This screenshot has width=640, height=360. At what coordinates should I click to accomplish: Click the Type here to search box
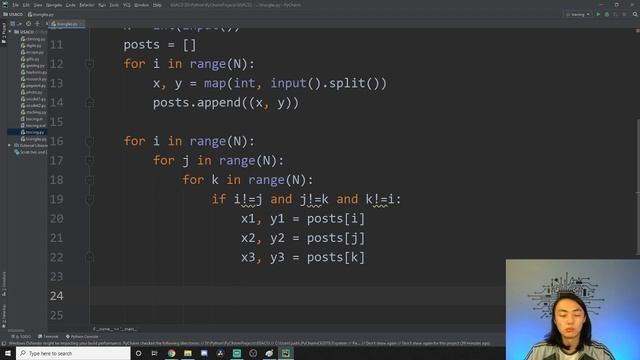tap(73, 353)
